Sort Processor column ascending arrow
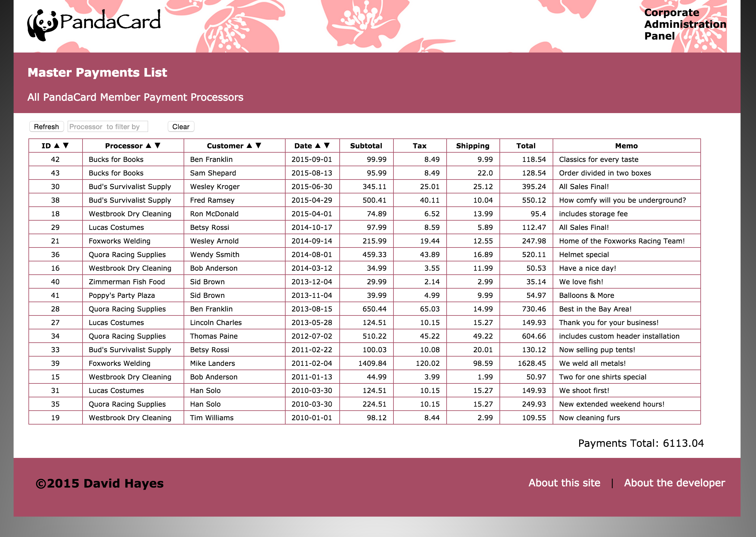Viewport: 756px width, 537px height. coord(148,146)
